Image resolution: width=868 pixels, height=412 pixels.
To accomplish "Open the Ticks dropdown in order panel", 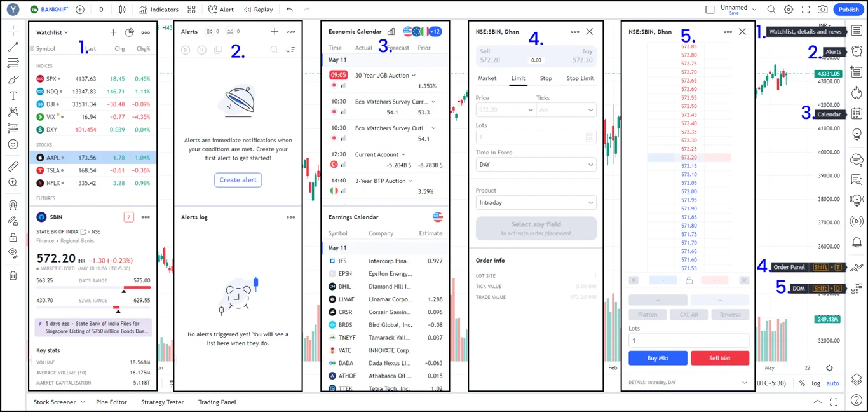I will pyautogui.click(x=566, y=110).
